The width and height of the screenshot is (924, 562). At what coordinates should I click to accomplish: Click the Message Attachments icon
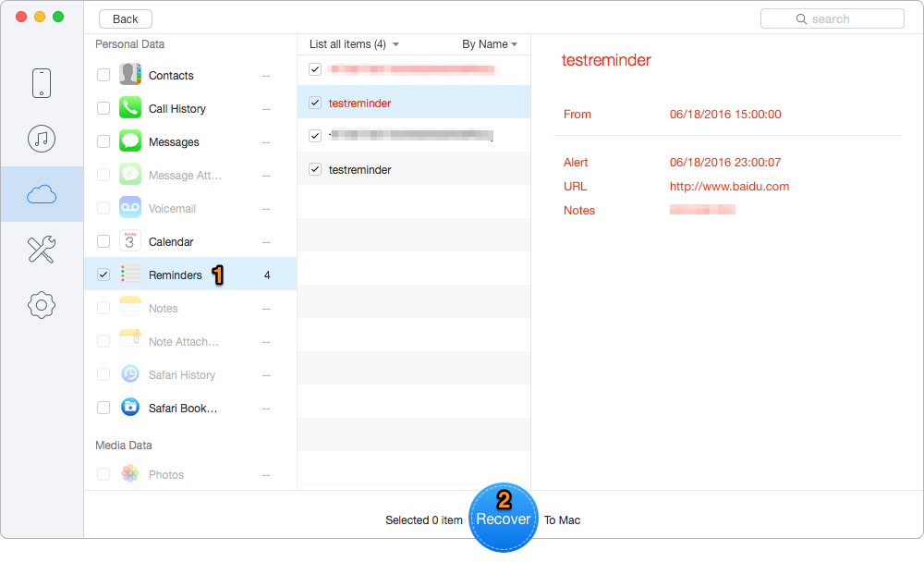pos(130,175)
